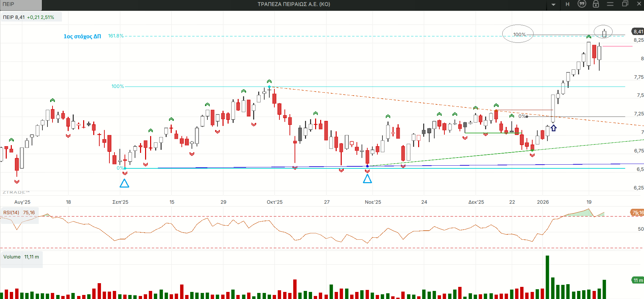Select the pink horizontal line near latest candles

coord(617,46)
